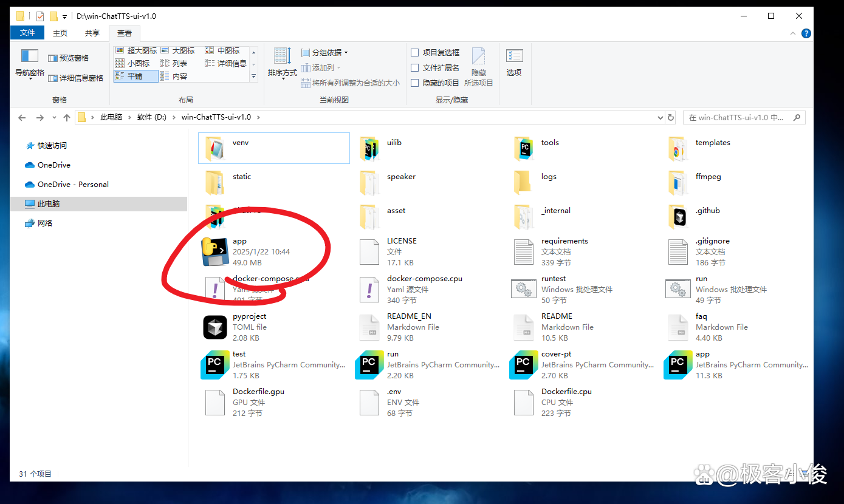Viewport: 844px width, 504px height.
Task: Open the runtest batch file icon
Action: tap(523, 290)
